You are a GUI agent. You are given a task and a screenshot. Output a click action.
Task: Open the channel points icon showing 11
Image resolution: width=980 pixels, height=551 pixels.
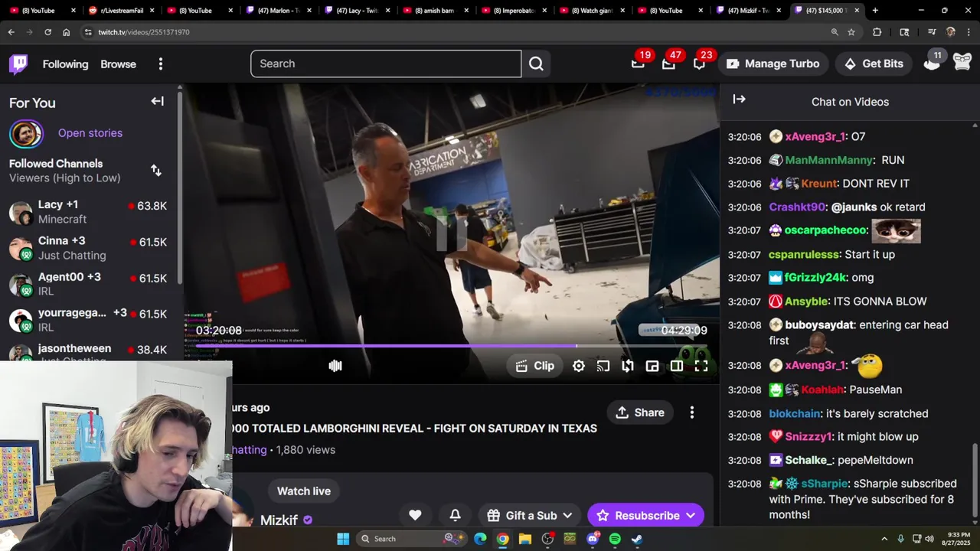932,64
